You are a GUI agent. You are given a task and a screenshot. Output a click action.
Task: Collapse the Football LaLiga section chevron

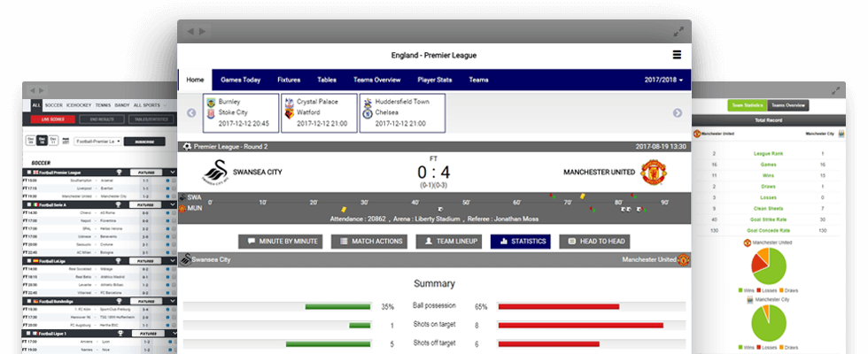[x=172, y=260]
